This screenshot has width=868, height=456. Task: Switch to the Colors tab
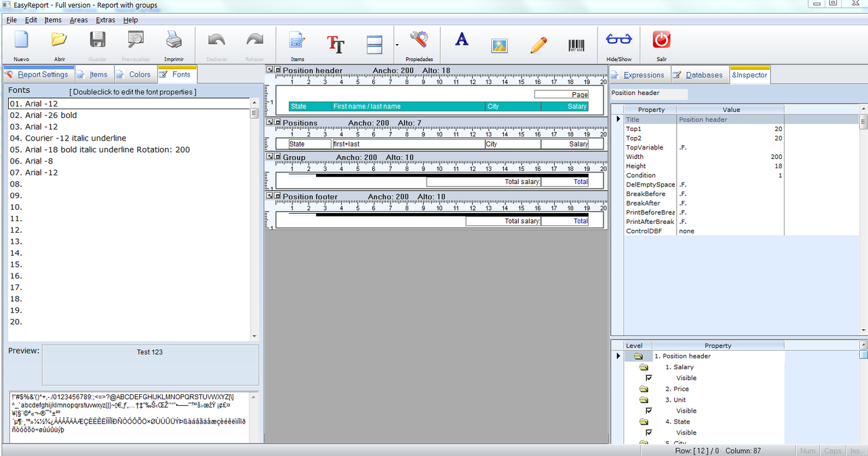pos(134,75)
